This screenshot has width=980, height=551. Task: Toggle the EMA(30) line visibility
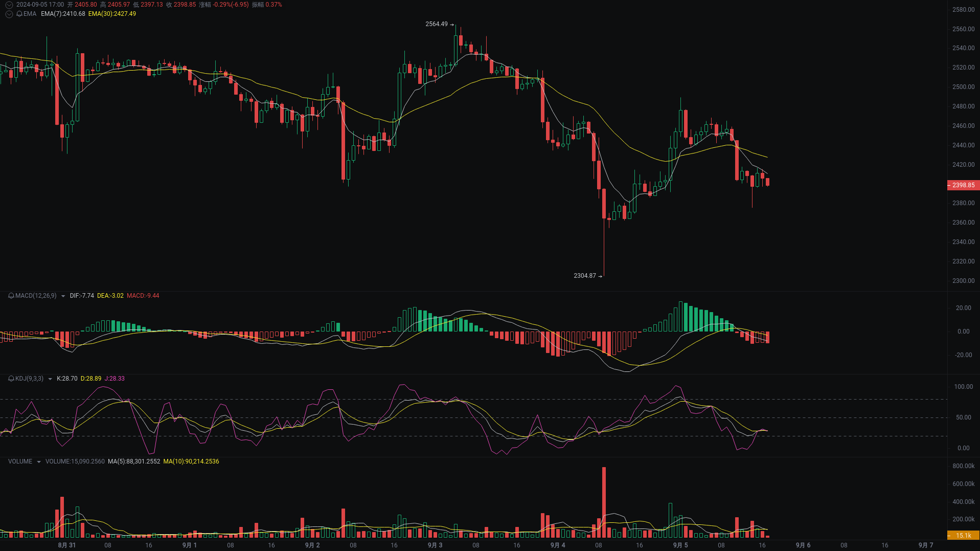[x=111, y=14]
